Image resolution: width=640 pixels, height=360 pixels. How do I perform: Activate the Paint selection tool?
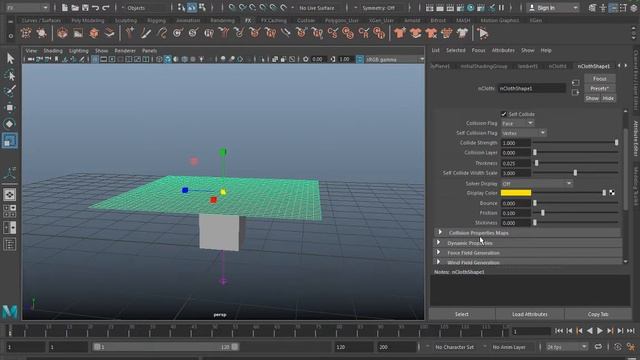point(10,91)
